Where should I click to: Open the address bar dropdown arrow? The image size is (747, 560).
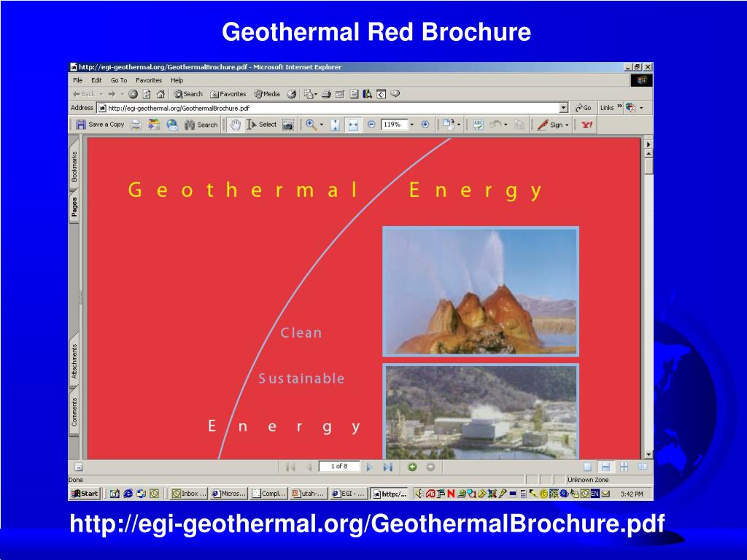564,108
